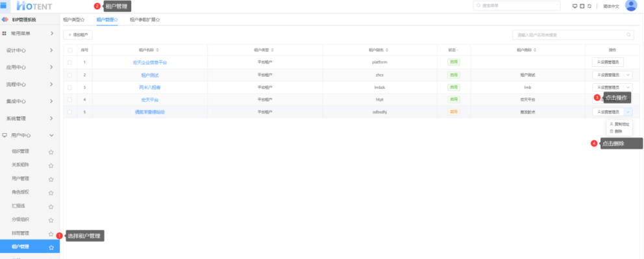The height and width of the screenshot is (259, 644).
Task: Open the 宏天企业信息平台 tenant link
Action: [150, 62]
